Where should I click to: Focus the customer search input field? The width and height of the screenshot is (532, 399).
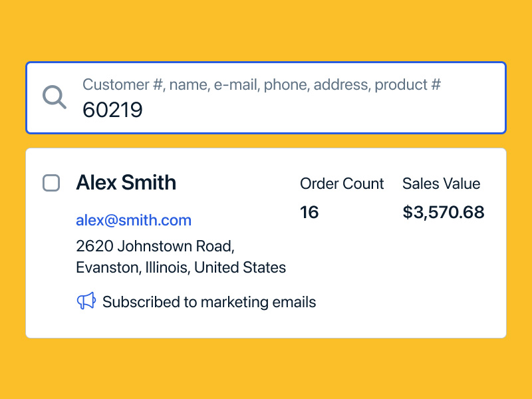coord(293,110)
